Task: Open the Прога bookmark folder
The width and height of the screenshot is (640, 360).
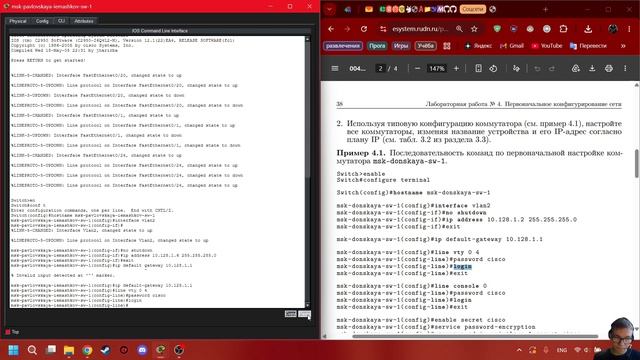Action: point(377,46)
